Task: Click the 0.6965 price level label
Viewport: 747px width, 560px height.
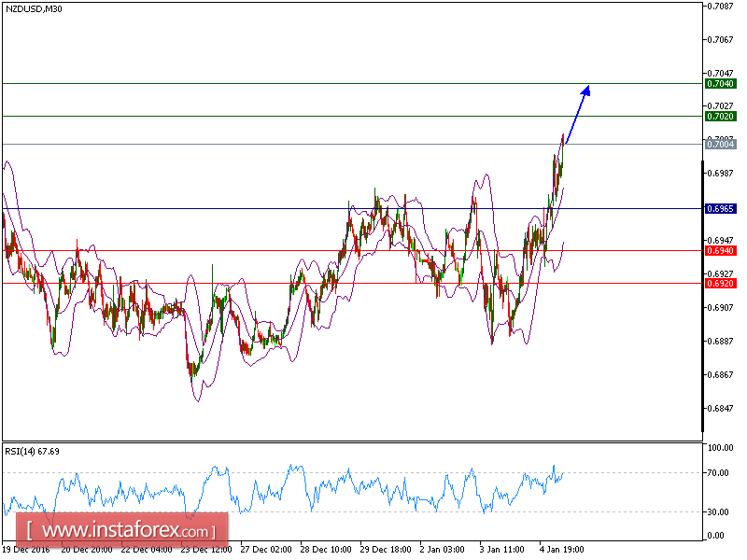Action: pyautogui.click(x=720, y=208)
